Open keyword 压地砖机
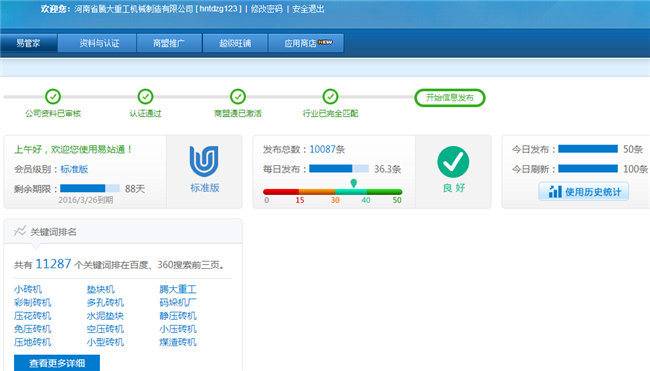 [x=32, y=342]
